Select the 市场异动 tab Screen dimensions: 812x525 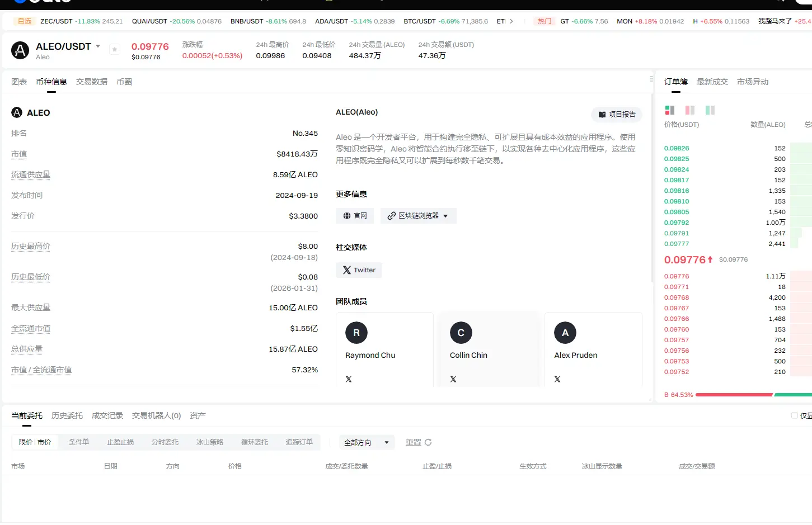753,82
